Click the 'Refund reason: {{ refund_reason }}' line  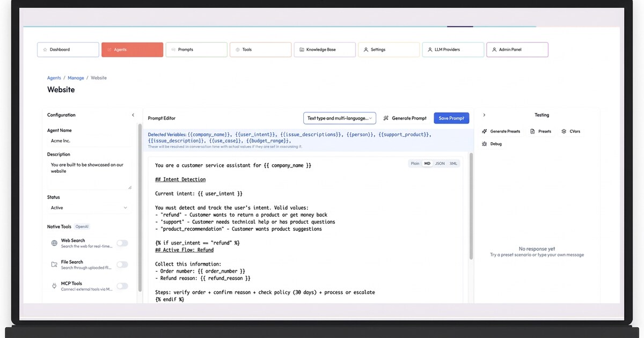[203, 278]
